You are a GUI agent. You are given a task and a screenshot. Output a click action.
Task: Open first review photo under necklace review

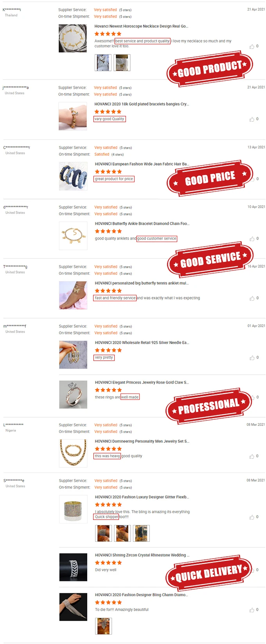pos(103,63)
